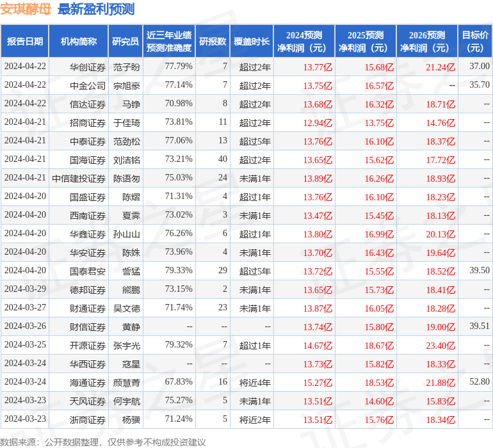
Task: Select the 机构简称 column header
Action: (x=79, y=41)
